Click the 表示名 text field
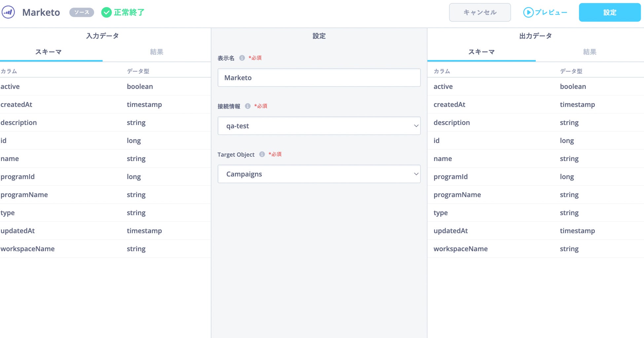 319,78
